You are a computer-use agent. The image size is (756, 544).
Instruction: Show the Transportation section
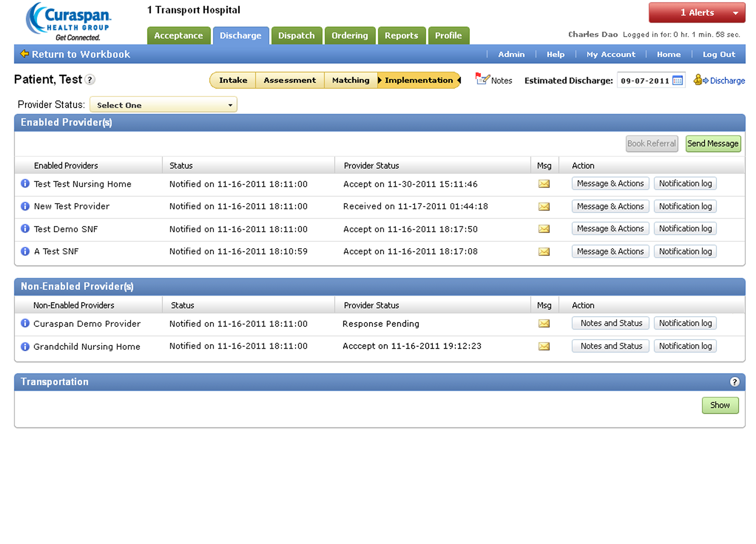(x=720, y=405)
